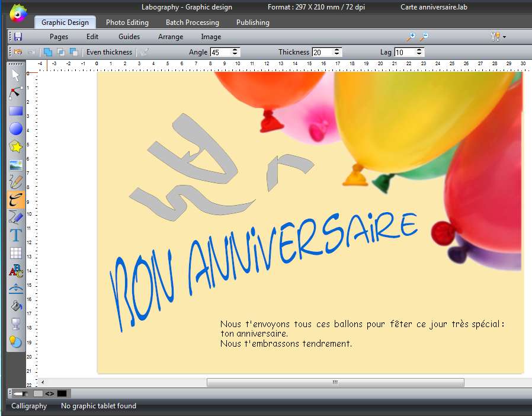Open the Batch Processing tab
Screen dimensions: 532x416
pyautogui.click(x=192, y=23)
